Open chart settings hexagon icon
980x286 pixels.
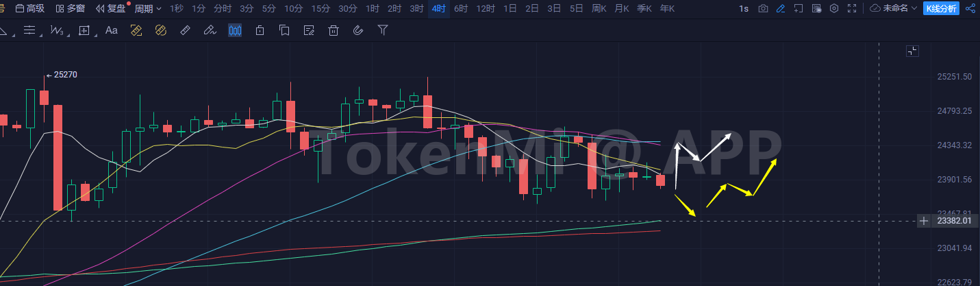(833, 9)
